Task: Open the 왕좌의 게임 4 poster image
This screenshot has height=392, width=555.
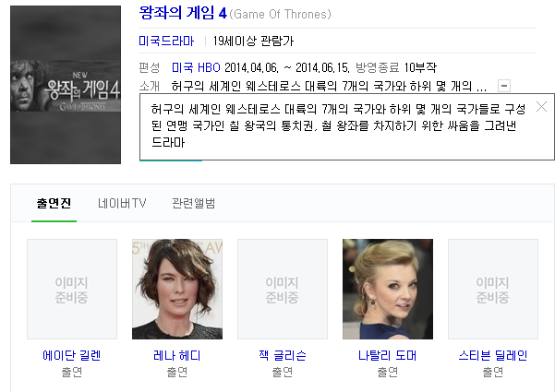Action: tap(66, 85)
